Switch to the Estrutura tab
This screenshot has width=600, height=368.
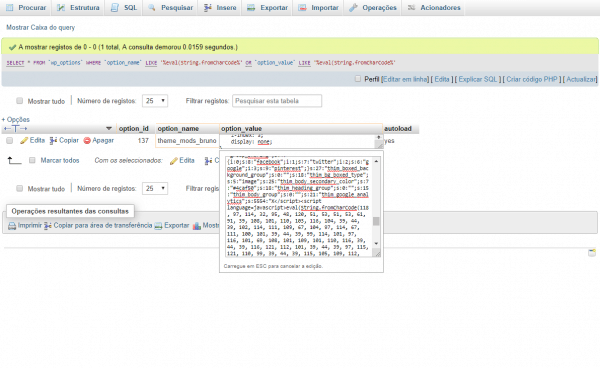coord(78,8)
